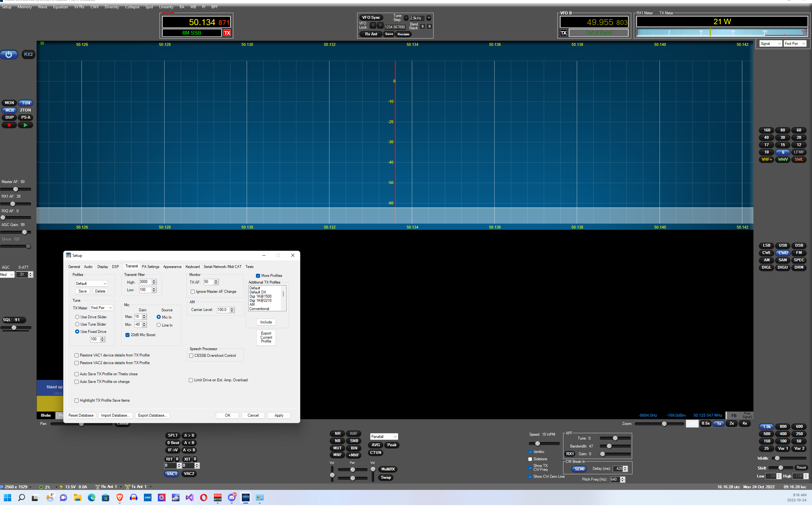Decrease tune step with the minus button
The width and height of the screenshot is (812, 522).
click(x=406, y=18)
